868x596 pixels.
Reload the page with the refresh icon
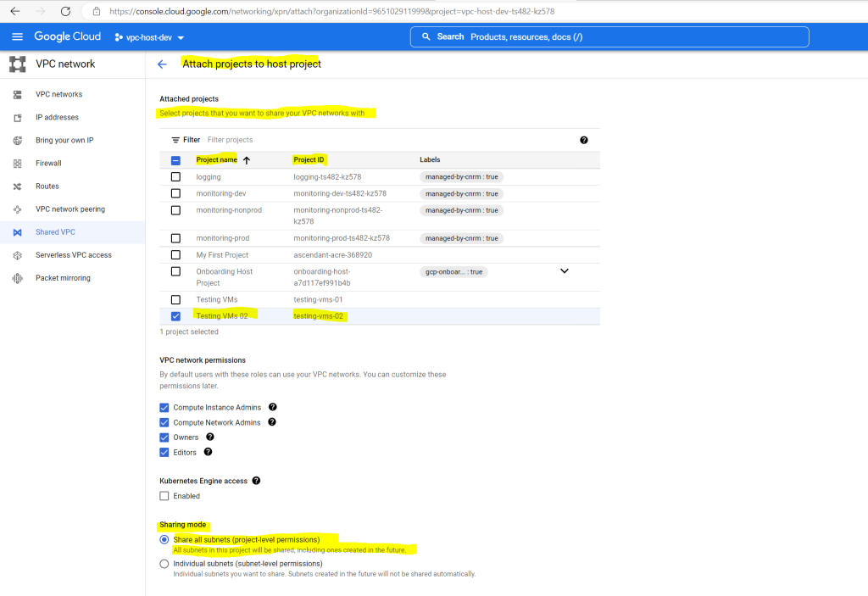(x=65, y=11)
